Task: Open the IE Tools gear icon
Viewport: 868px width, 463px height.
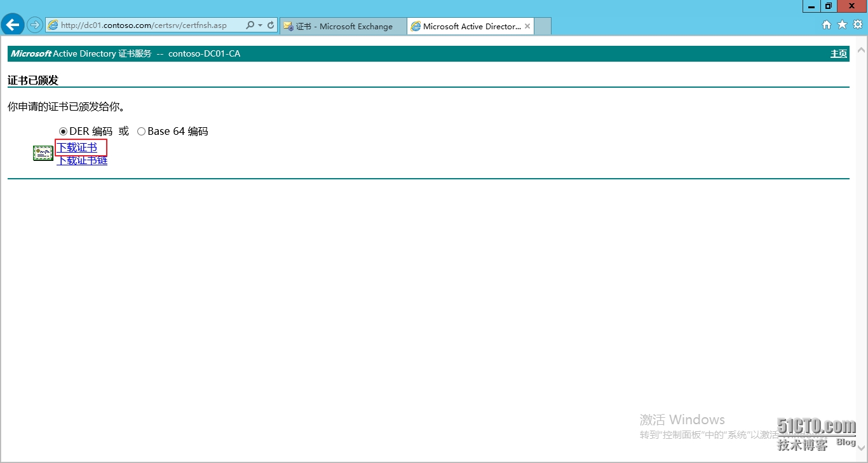Action: click(857, 25)
